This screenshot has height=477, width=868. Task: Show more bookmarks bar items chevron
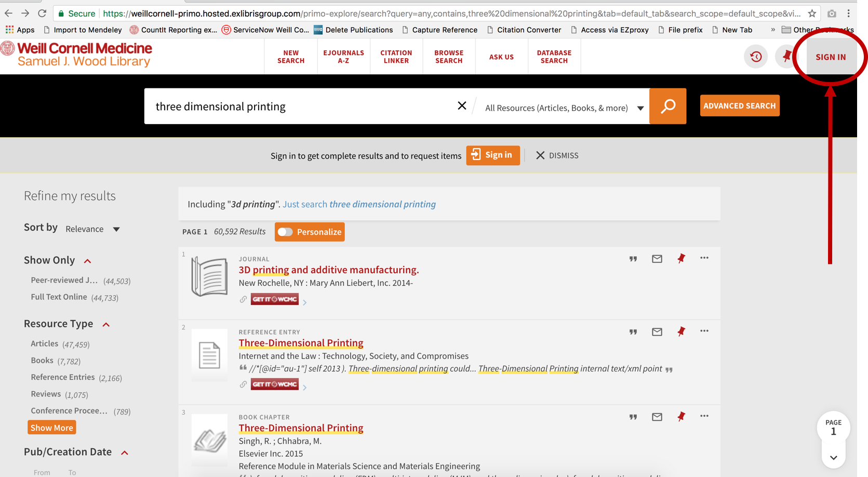[773, 30]
